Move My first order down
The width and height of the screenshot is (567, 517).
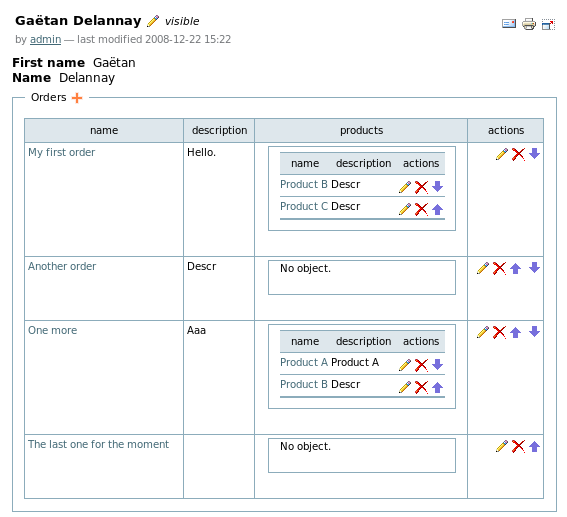534,153
